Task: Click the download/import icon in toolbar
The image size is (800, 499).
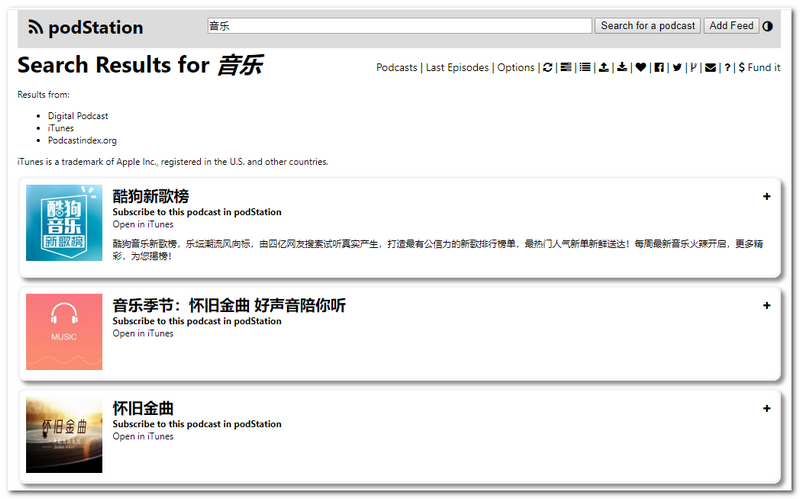Action: point(622,68)
